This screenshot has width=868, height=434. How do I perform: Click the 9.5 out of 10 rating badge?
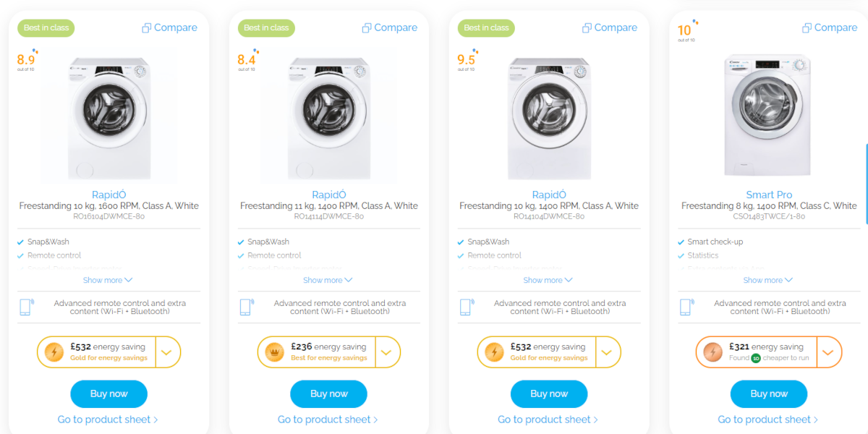coord(467,61)
